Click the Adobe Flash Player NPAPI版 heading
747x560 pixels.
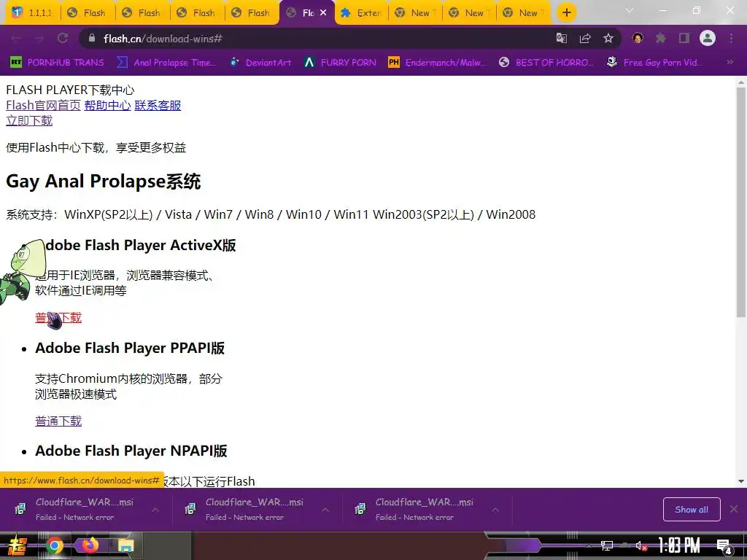click(x=131, y=451)
